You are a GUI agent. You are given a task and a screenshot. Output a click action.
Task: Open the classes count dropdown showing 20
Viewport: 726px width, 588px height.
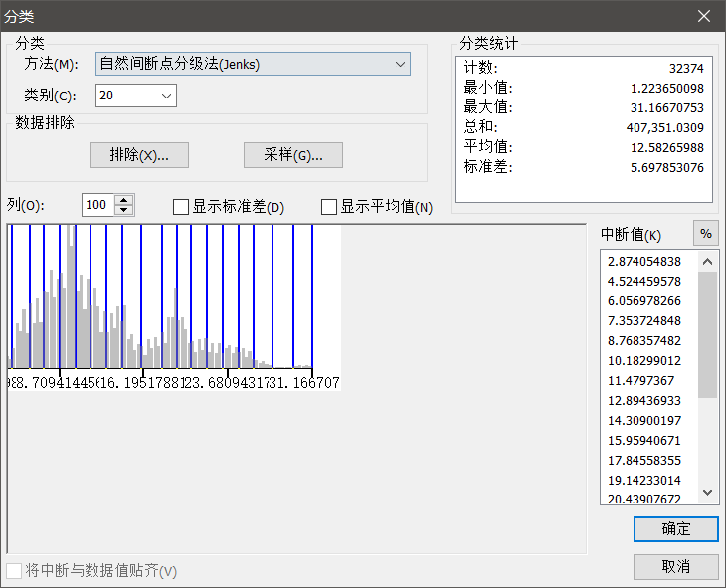click(135, 96)
